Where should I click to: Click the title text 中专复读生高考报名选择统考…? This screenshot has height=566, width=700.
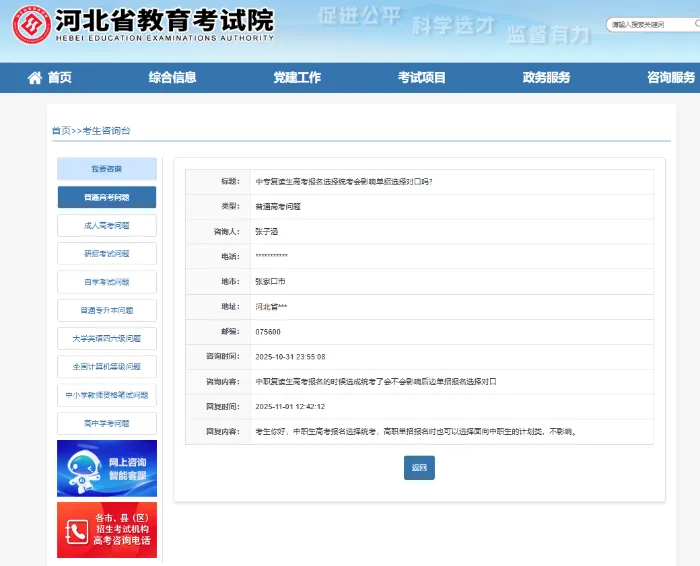(344, 182)
